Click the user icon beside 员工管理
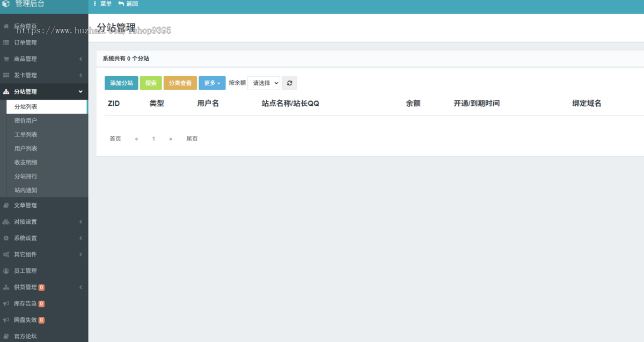The image size is (644, 342). [x=6, y=271]
